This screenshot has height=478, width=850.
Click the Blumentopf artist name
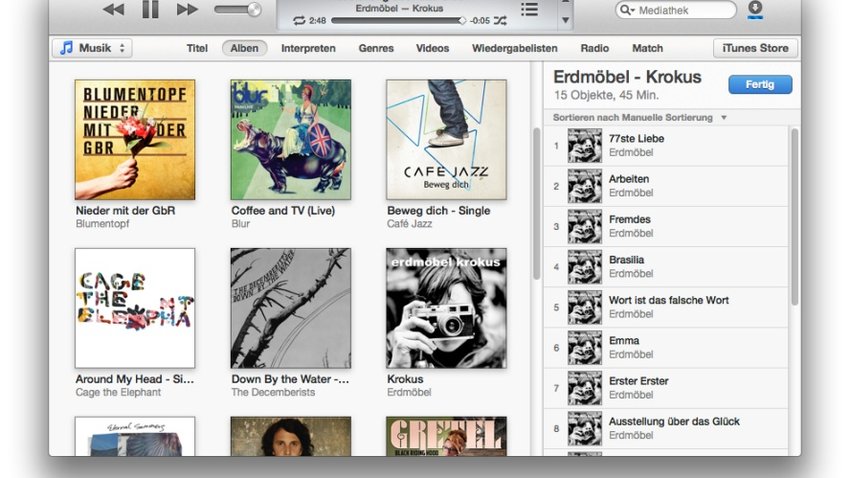[x=102, y=224]
